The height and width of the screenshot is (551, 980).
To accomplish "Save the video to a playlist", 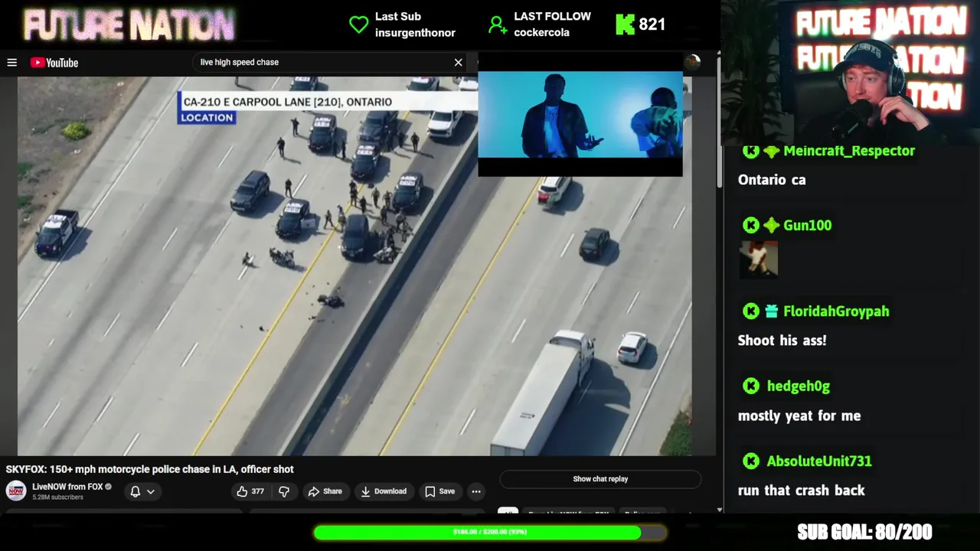I will (x=440, y=491).
